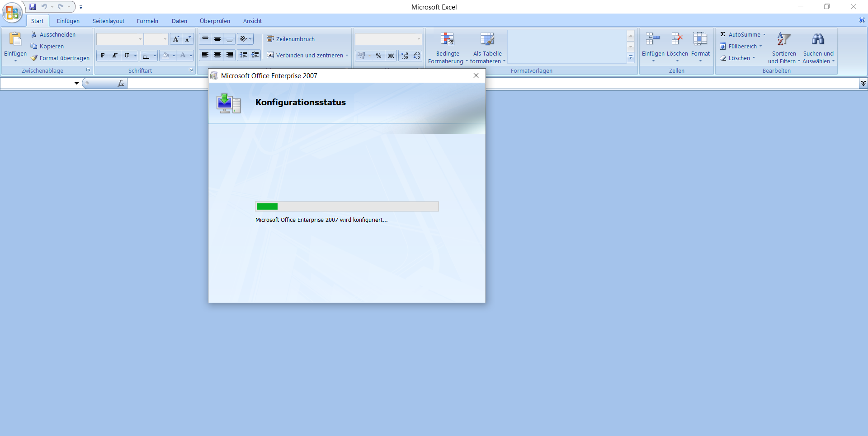This screenshot has height=436, width=868.
Task: Decrease decimal places icon
Action: [416, 56]
